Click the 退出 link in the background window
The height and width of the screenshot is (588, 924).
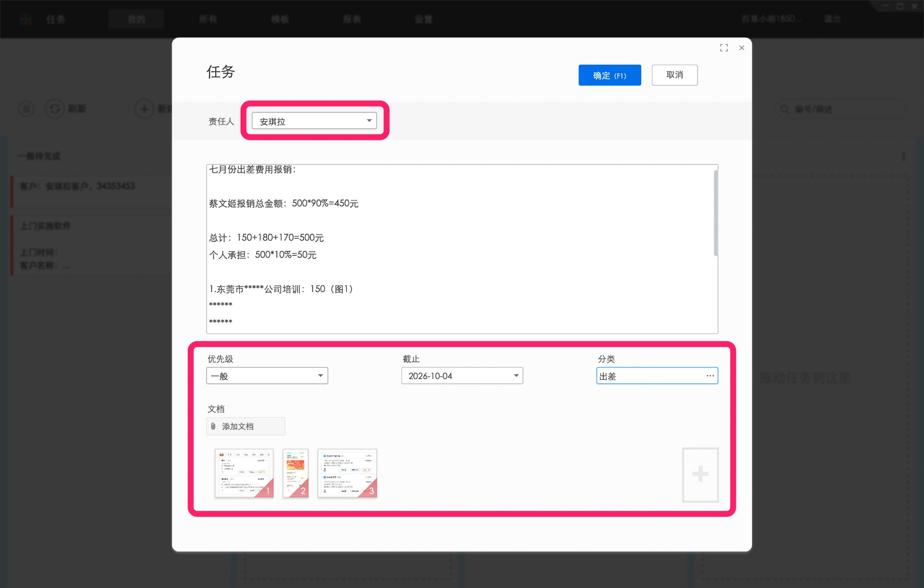point(832,19)
